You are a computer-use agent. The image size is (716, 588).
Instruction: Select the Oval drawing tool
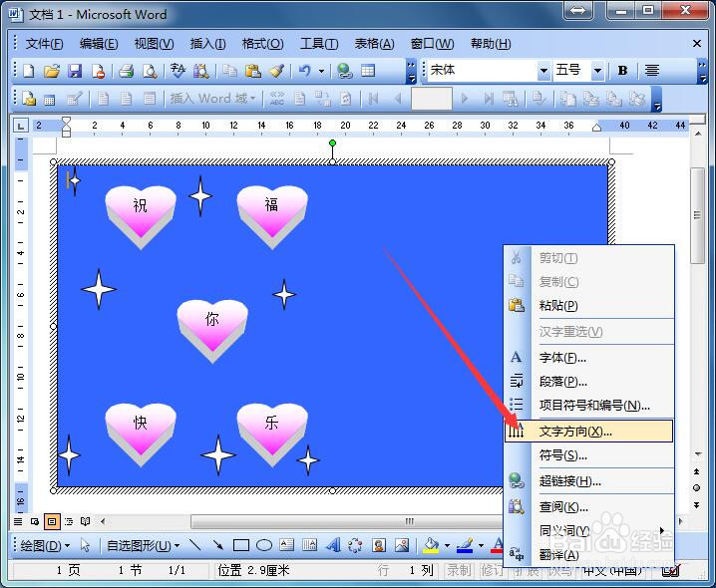pyautogui.click(x=264, y=545)
